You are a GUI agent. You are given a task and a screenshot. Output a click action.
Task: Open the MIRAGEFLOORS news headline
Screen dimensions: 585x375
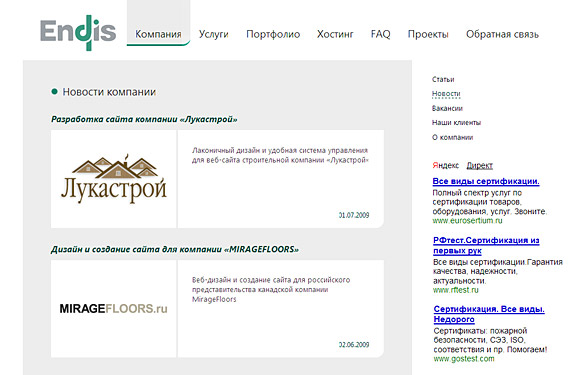[x=175, y=249]
